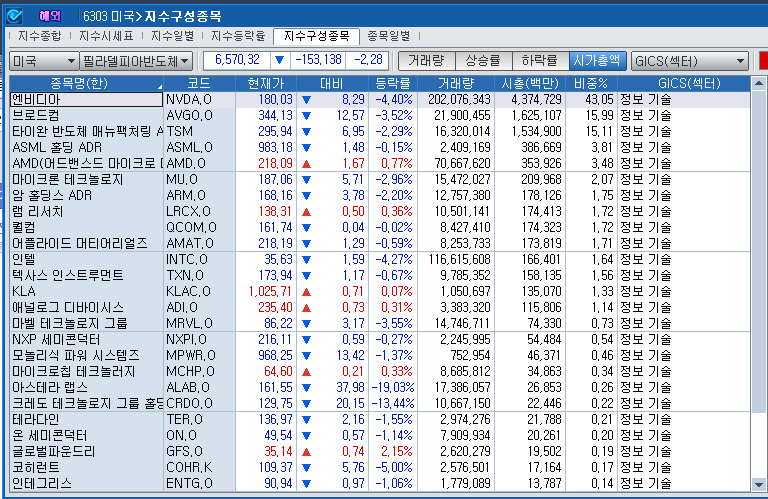Sort by 상승률 button
The height and width of the screenshot is (499, 768).
click(x=483, y=61)
